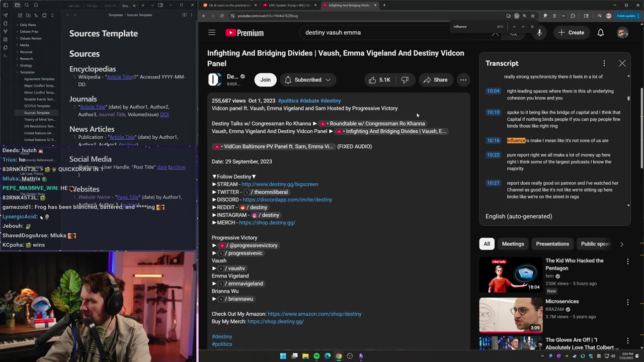Image resolution: width=644 pixels, height=362 pixels.
Task: Expand Research folder
Action: click(x=26, y=59)
